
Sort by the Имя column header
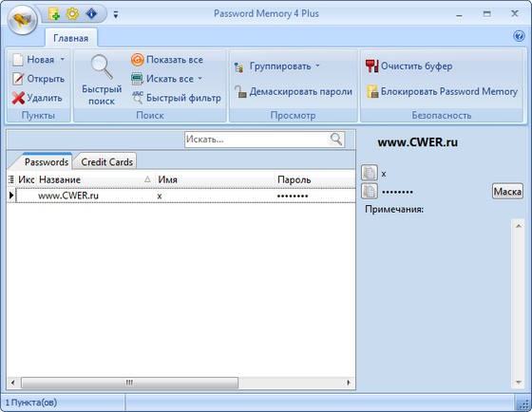tap(216, 179)
